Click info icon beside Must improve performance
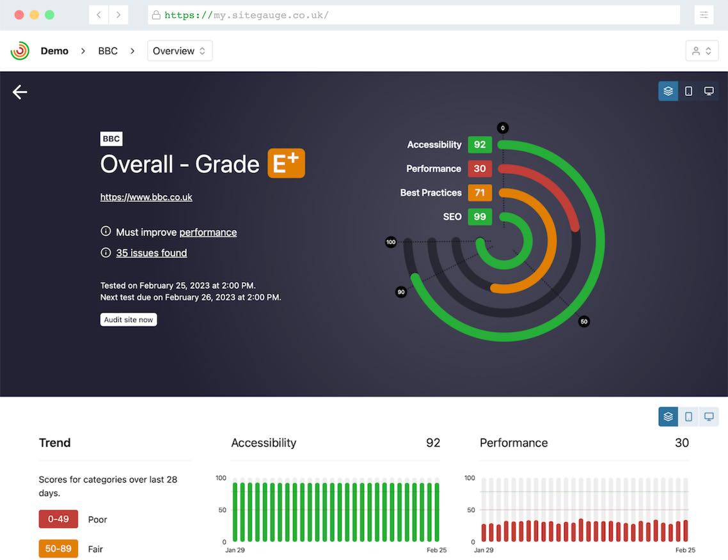The width and height of the screenshot is (728, 560). click(x=106, y=231)
